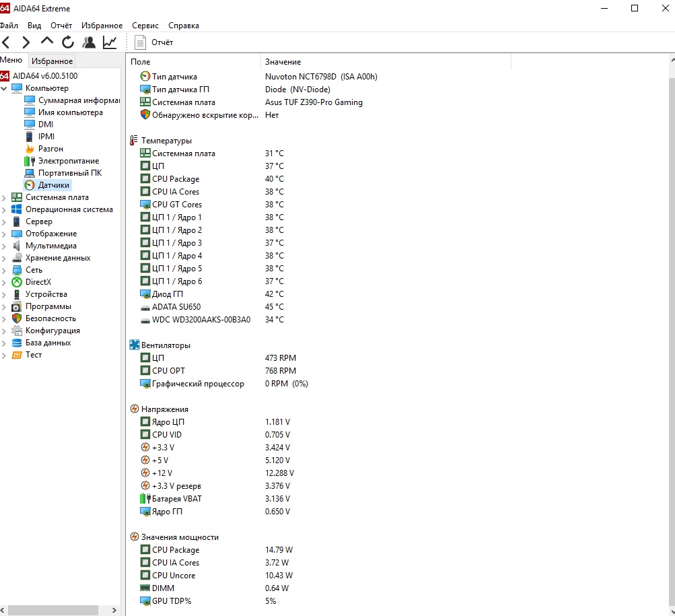
Task: Expand the DirectX tree node
Action: pyautogui.click(x=4, y=282)
